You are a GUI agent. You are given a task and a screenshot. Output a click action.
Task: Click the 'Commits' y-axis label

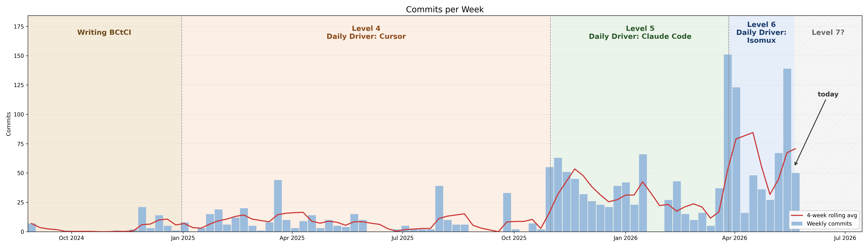click(x=9, y=124)
